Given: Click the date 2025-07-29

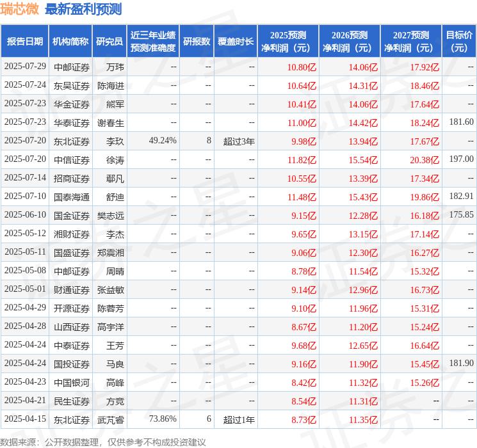Looking at the screenshot, I should coord(25,67).
